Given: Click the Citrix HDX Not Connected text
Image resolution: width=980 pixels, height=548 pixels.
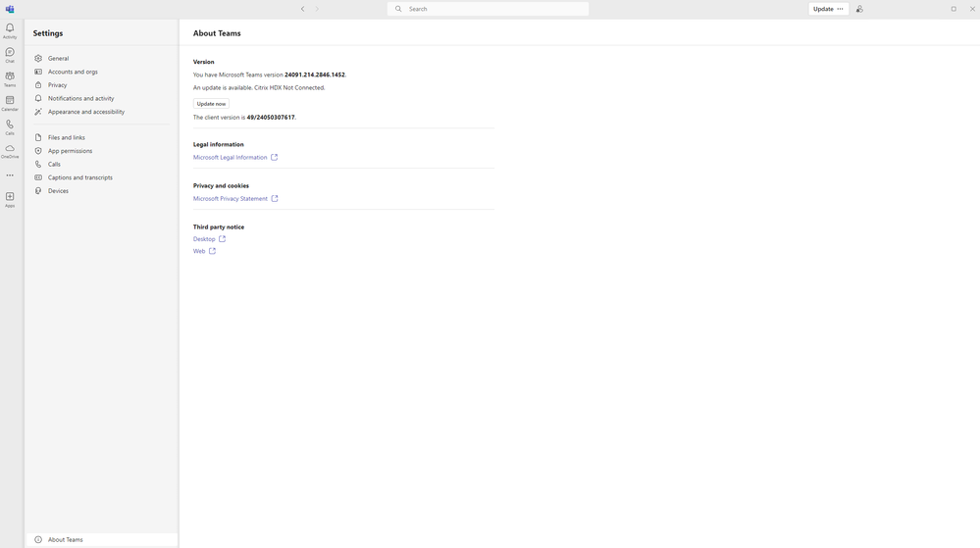Looking at the screenshot, I should 289,88.
